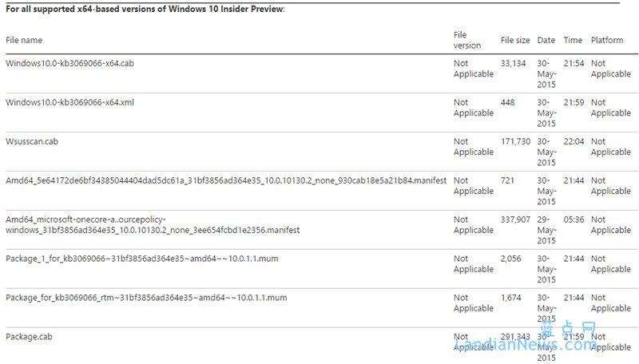Screen dimensions: 639x364
Task: Click the 05:36 time value
Action: [x=574, y=220]
